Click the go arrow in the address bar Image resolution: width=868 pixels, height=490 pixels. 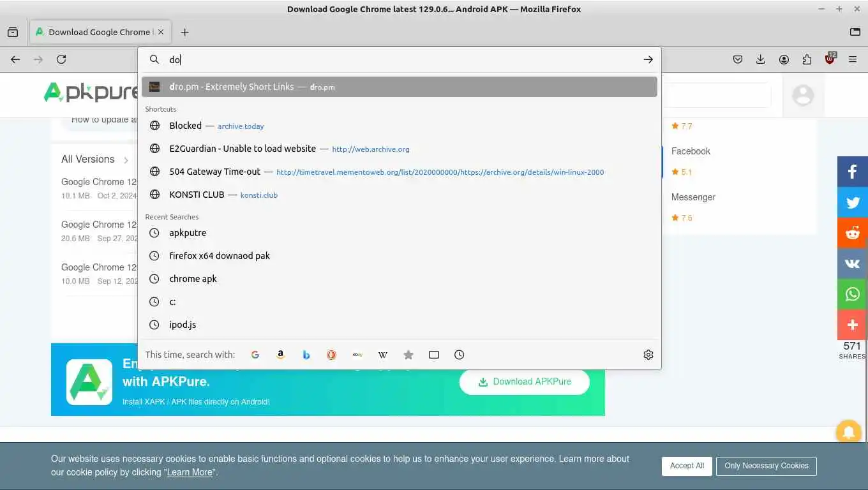click(648, 59)
